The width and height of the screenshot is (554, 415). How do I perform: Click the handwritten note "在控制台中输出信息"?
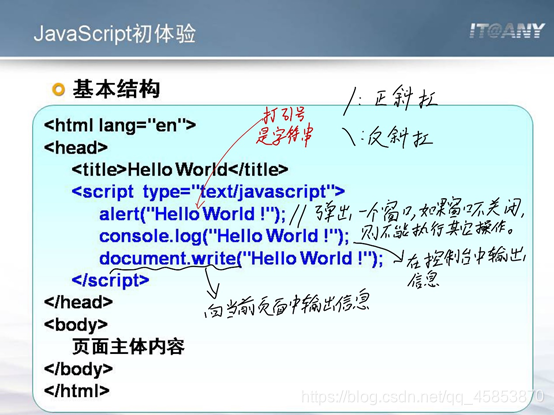coord(466,269)
